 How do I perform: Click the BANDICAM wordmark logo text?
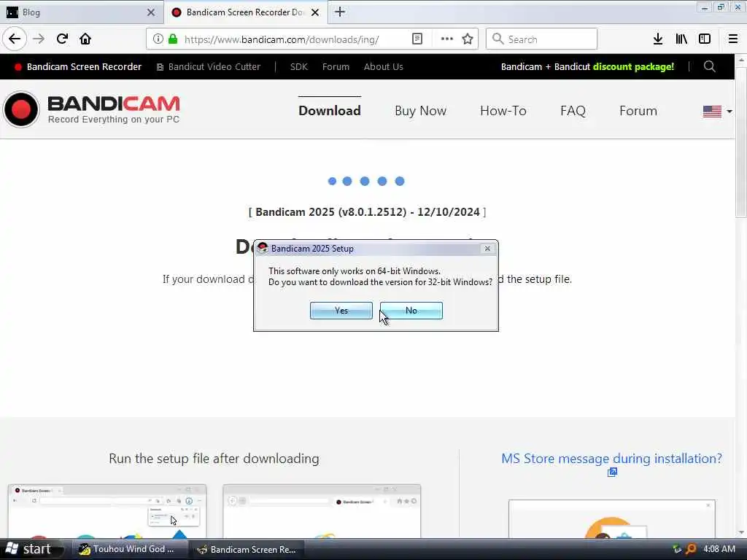tap(114, 104)
